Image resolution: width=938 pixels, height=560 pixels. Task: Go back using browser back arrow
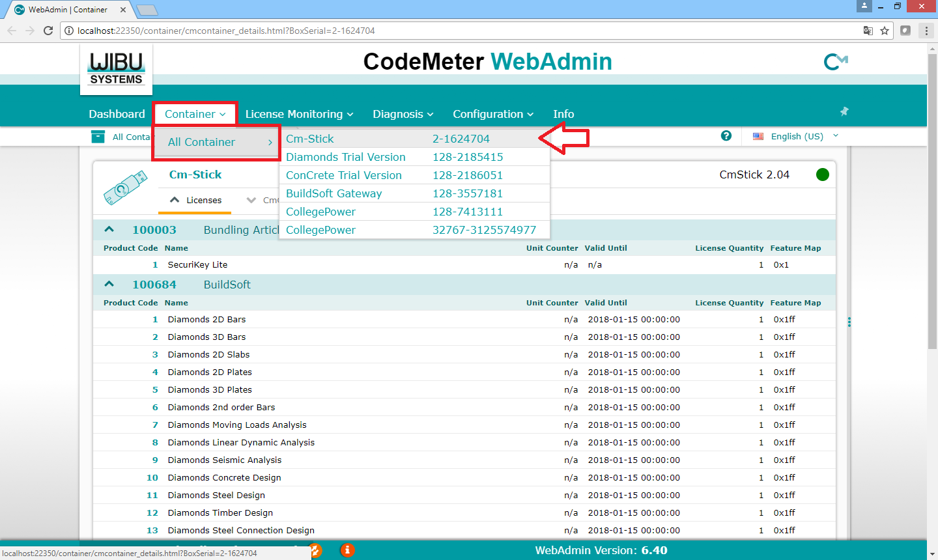click(12, 31)
